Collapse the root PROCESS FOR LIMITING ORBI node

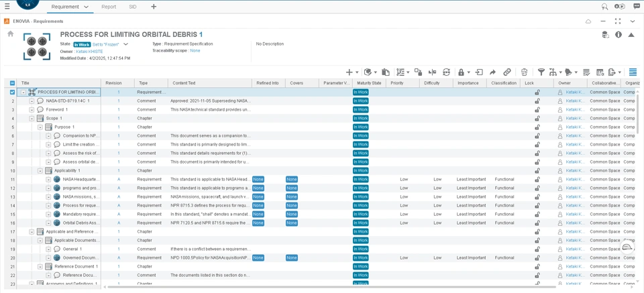(23, 93)
